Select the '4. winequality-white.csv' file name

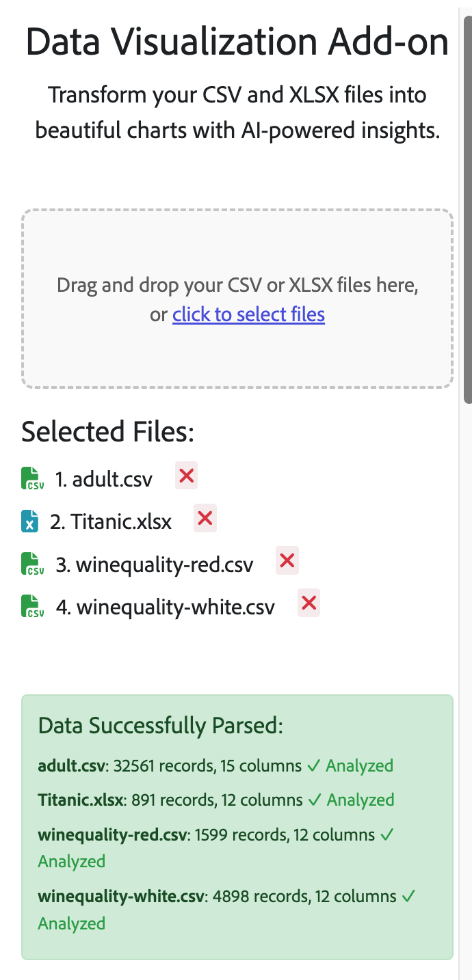[166, 608]
